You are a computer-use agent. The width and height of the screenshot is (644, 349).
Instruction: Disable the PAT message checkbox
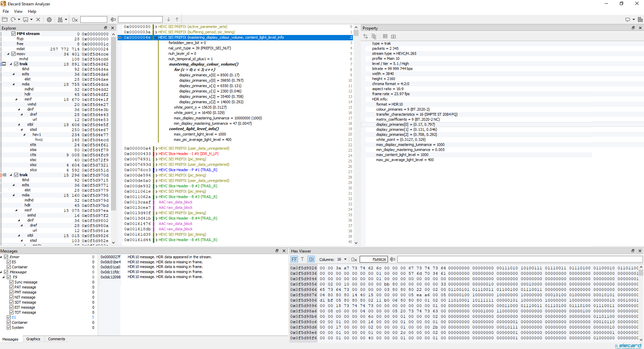[x=12, y=287]
